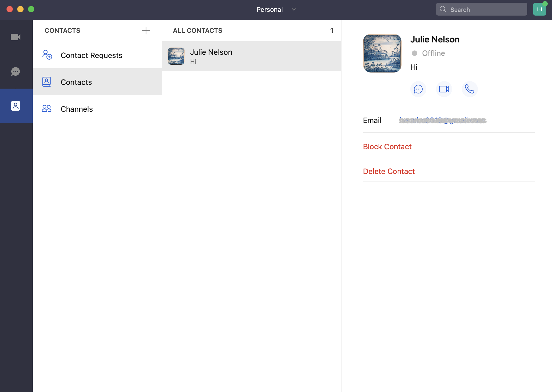The width and height of the screenshot is (552, 392).
Task: Open the IH profile avatar menu
Action: tap(539, 10)
